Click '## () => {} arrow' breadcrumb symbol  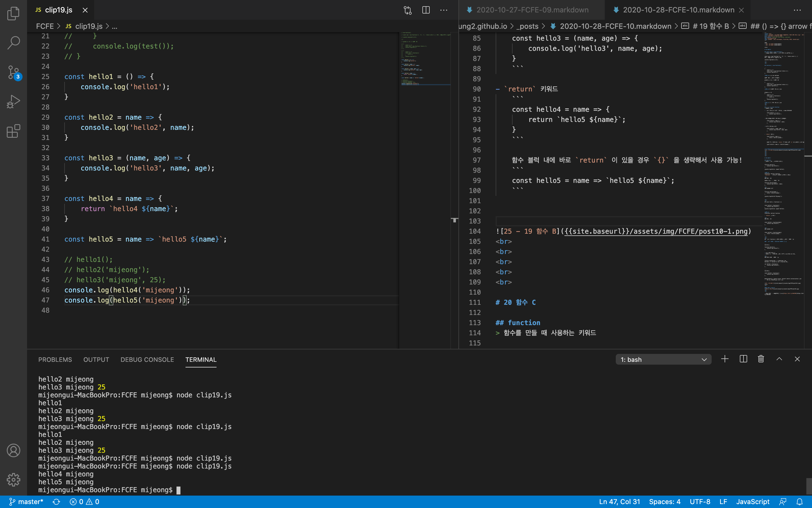776,26
